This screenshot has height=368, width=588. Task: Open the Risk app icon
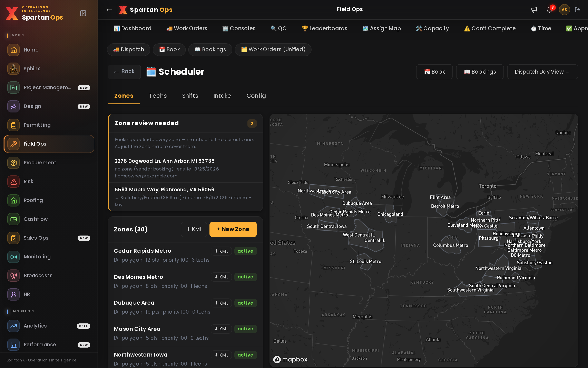[14, 182]
